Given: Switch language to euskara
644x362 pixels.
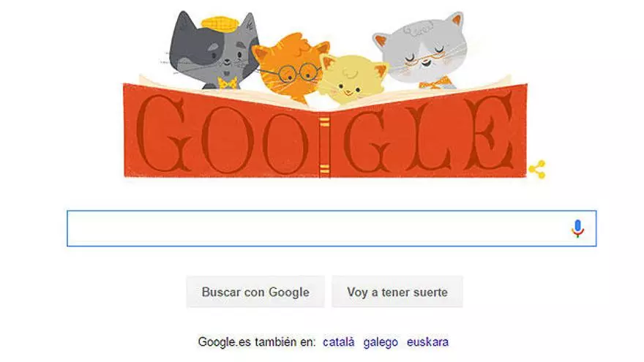Looking at the screenshot, I should tap(427, 342).
